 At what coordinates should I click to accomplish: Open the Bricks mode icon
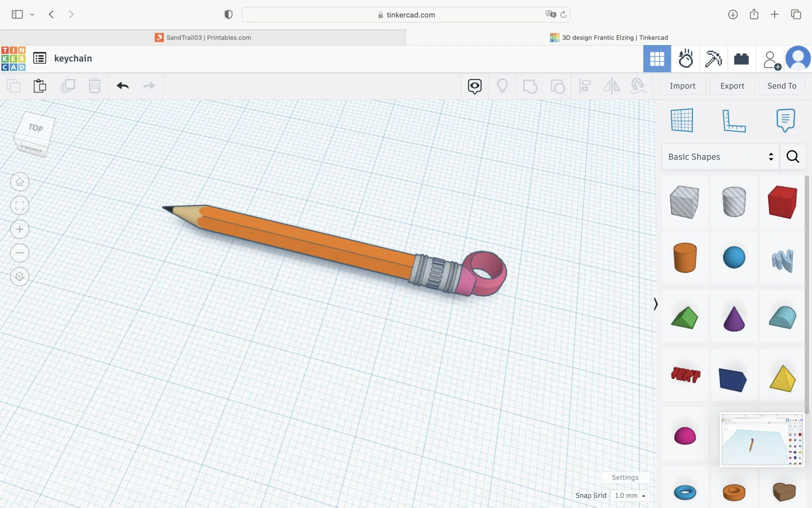click(741, 59)
